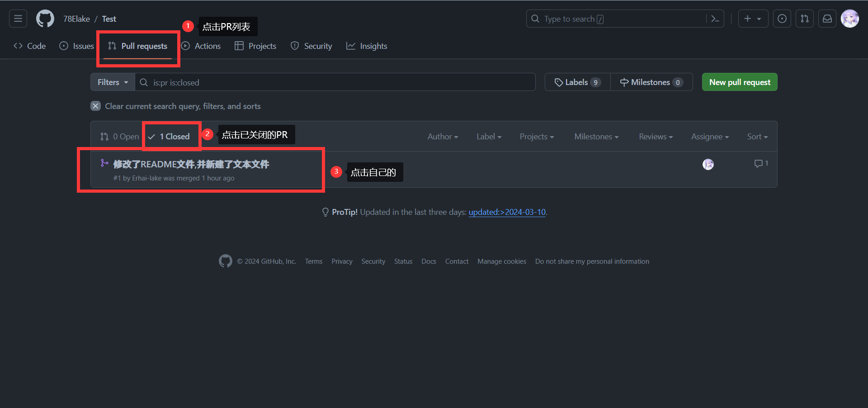The height and width of the screenshot is (408, 868).
Task: Switch to the Insights tab
Action: coord(367,46)
